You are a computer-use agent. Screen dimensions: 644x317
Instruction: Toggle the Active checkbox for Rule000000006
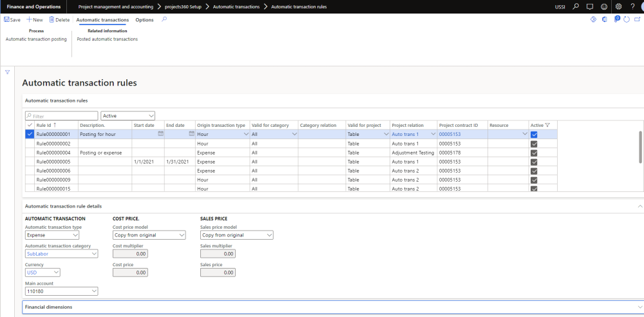tap(534, 171)
